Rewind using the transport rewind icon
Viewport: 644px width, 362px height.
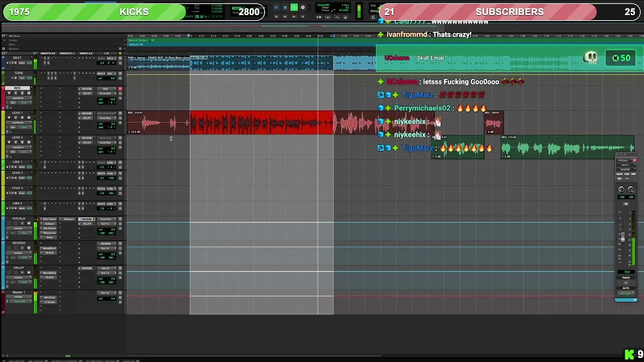click(285, 17)
